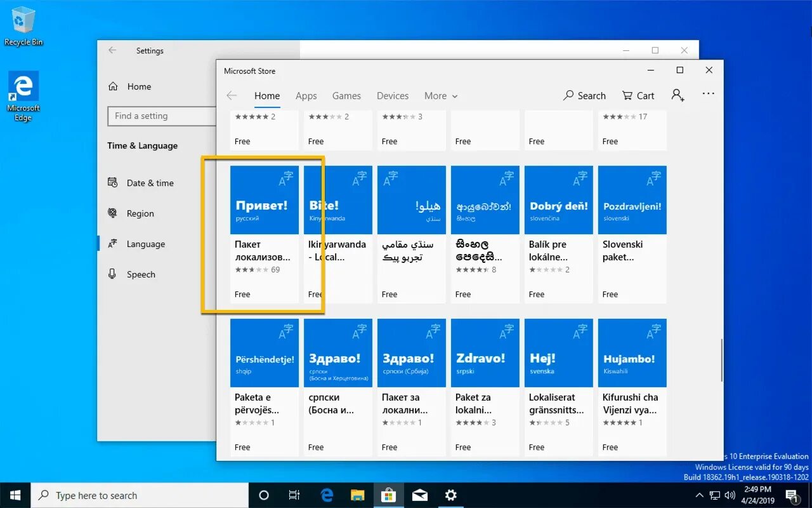Screen dimensions: 812x508
Task: Open the network status tray icon
Action: (x=716, y=495)
